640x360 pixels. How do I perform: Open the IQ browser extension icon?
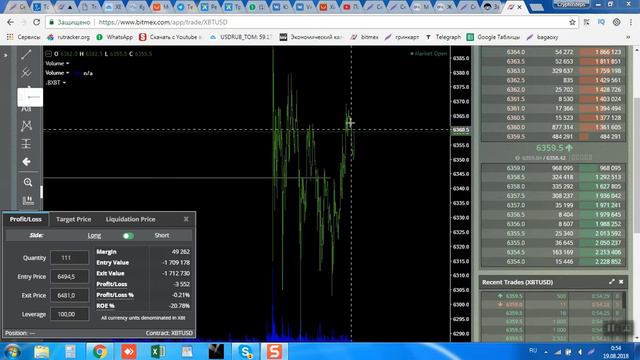pos(601,22)
